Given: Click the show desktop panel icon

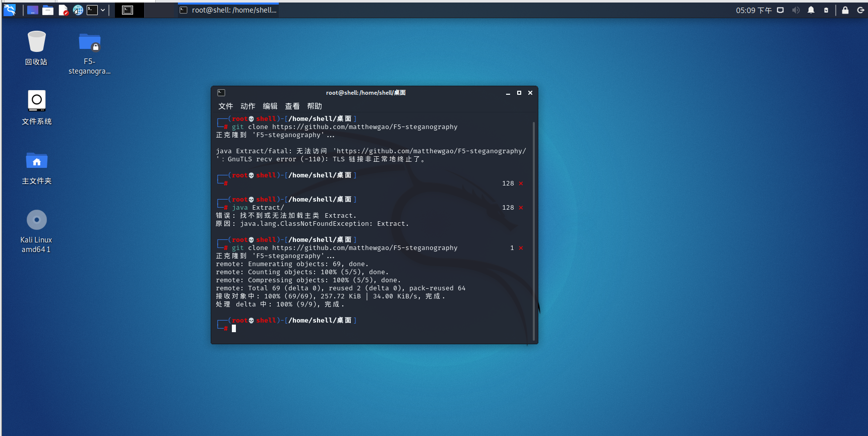Looking at the screenshot, I should (x=33, y=10).
